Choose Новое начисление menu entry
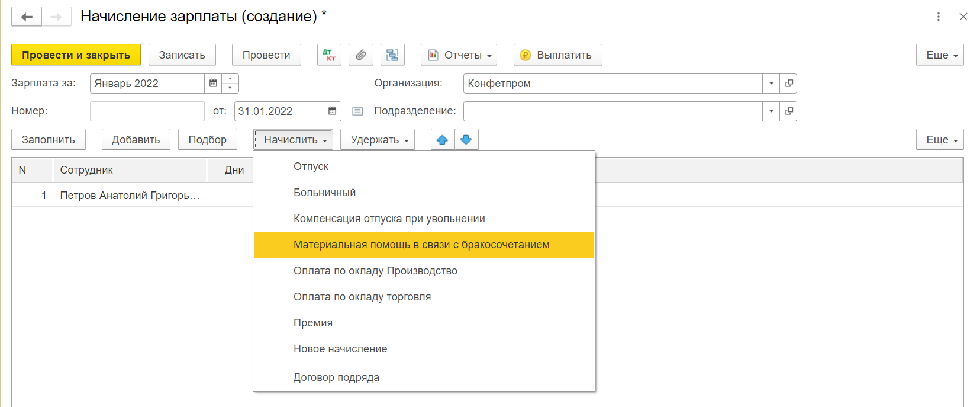The image size is (980, 407). [x=424, y=349]
